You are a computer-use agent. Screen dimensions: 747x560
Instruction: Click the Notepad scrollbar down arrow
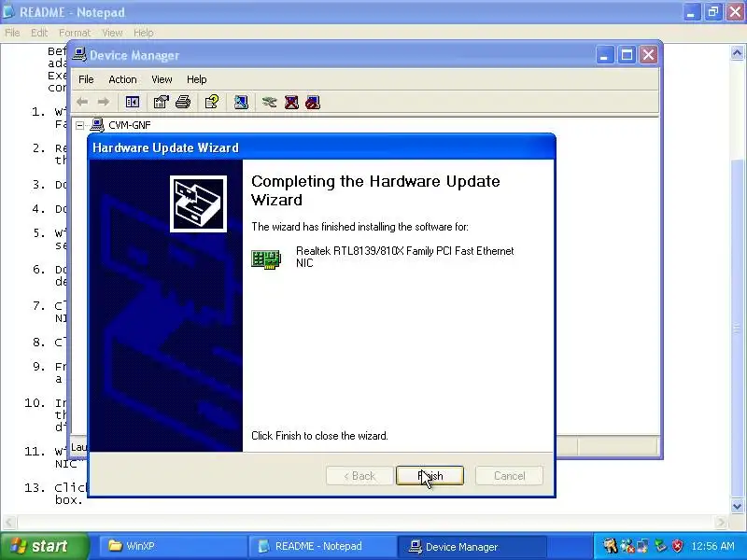click(x=738, y=506)
